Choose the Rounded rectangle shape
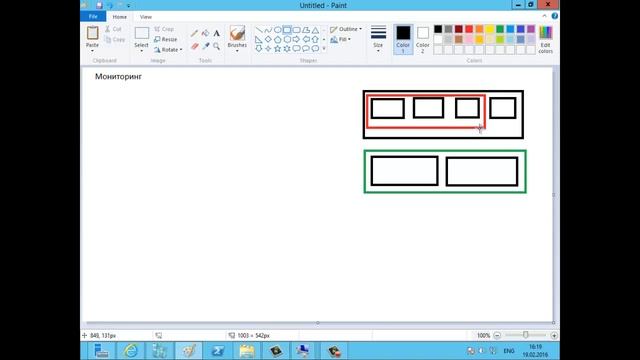The height and width of the screenshot is (360, 640). [296, 30]
